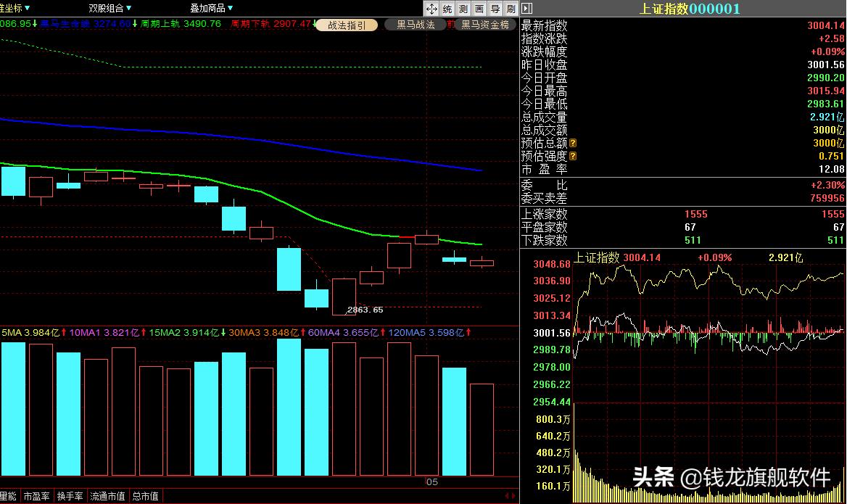Viewport: 847px width, 504px height.
Task: Click the 15MA2 3.914亿 volume label
Action: pyautogui.click(x=183, y=333)
